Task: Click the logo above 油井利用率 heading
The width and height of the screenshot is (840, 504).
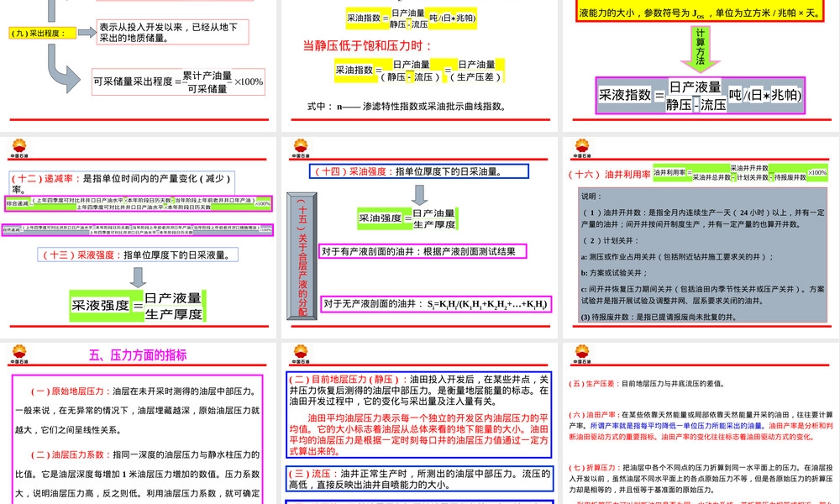Action: point(582,148)
